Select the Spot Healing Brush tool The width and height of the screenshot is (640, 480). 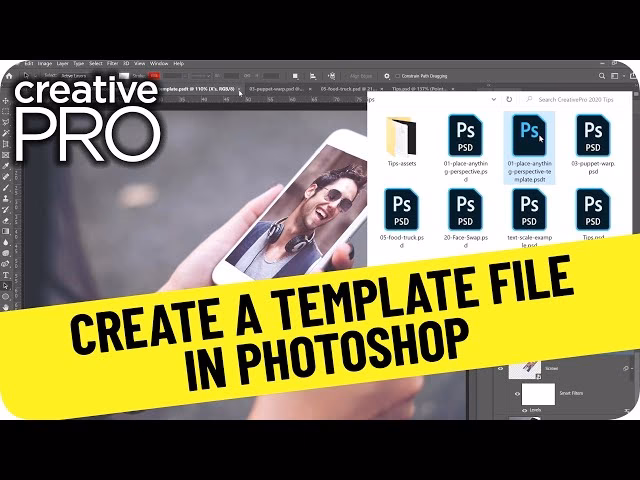coord(6,177)
